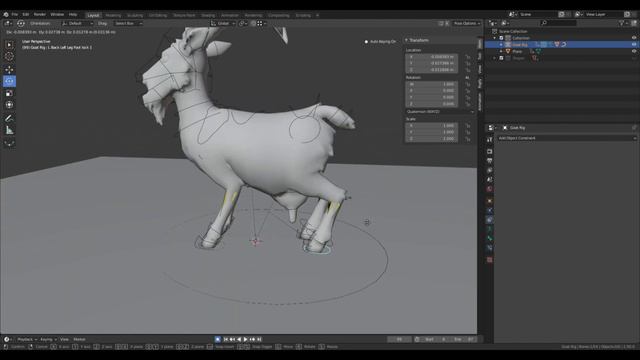Open the View Layer properties tab icon
Image resolution: width=640 pixels, height=360 pixels.
pos(489,170)
